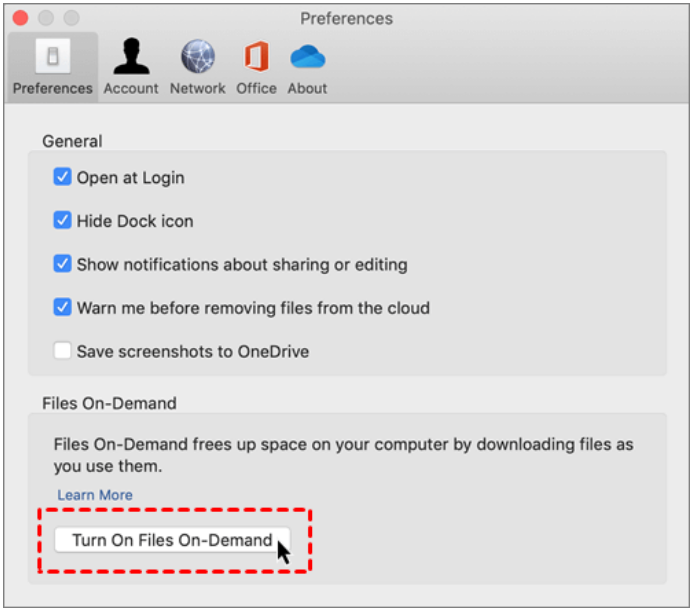Enable Save screenshots to OneDrive

63,352
